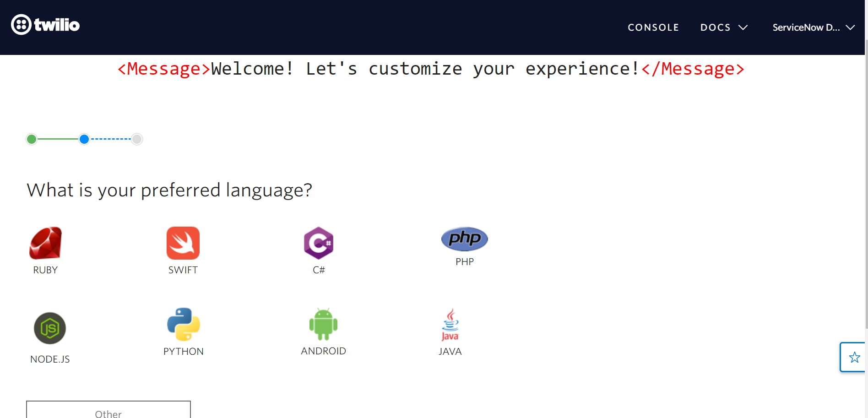Open the CONSOLE menu item
The image size is (868, 418).
(x=653, y=27)
